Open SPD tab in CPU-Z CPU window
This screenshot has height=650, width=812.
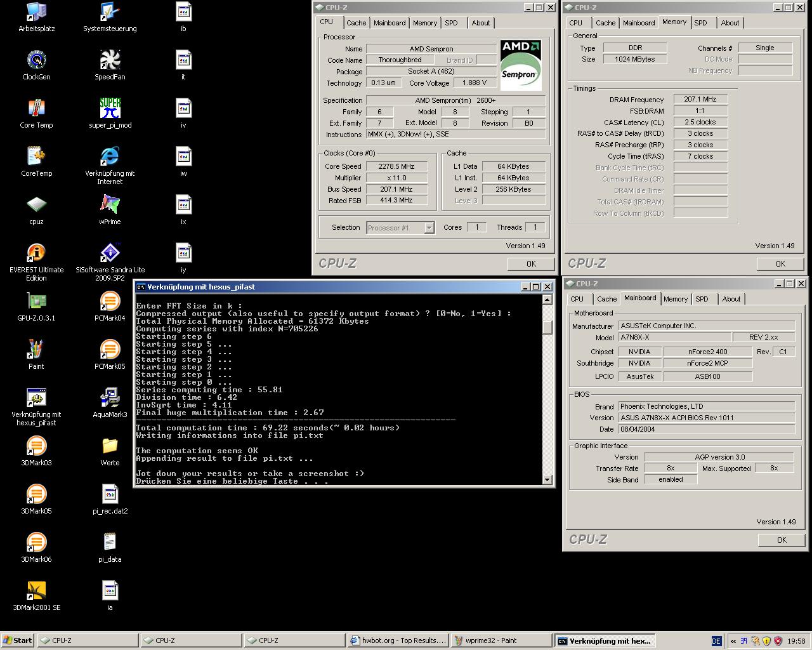pyautogui.click(x=451, y=23)
